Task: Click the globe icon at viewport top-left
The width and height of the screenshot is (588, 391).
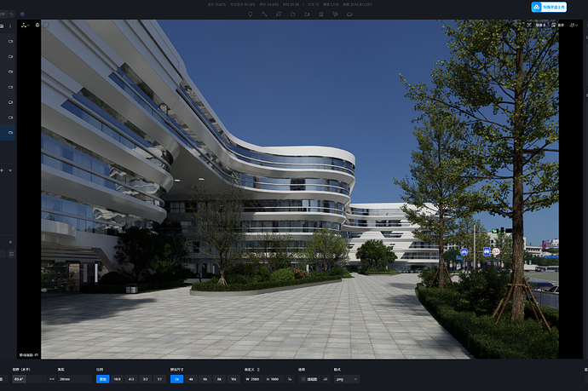Action: tap(37, 26)
